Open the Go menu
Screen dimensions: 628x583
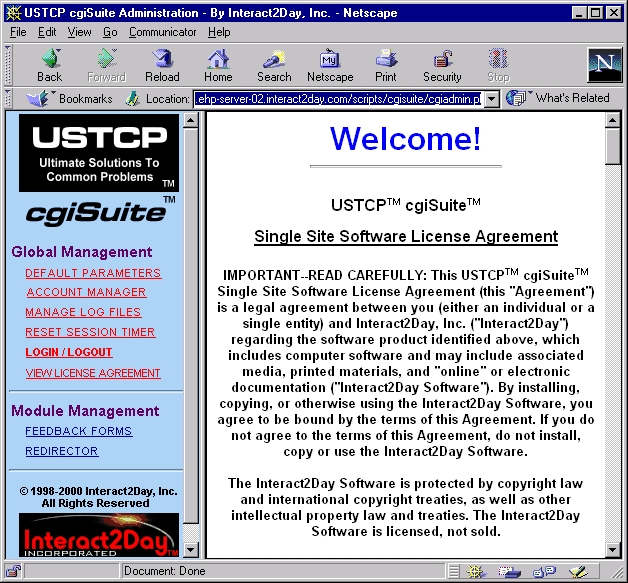click(x=110, y=32)
